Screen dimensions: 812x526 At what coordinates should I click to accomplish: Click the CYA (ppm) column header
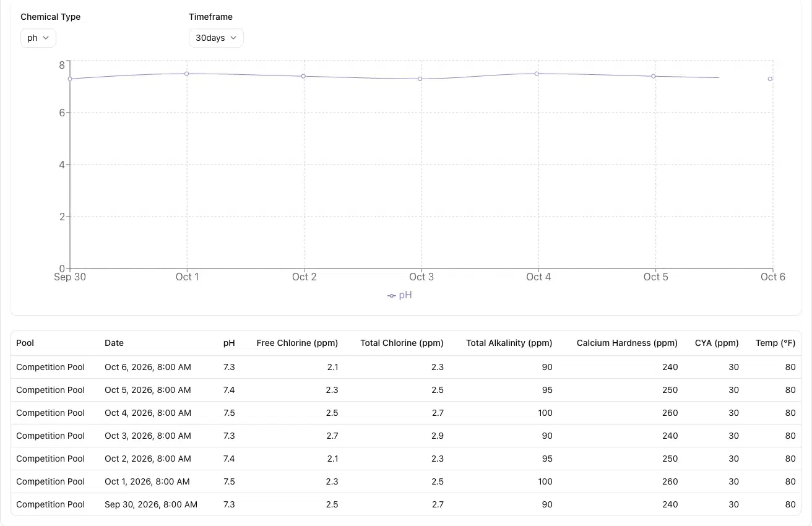point(717,343)
